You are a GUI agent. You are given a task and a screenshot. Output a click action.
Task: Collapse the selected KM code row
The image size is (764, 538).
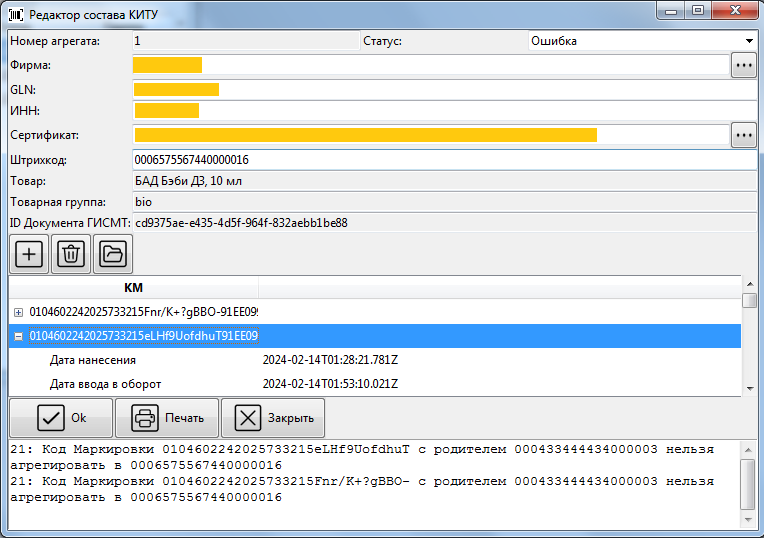coord(18,336)
